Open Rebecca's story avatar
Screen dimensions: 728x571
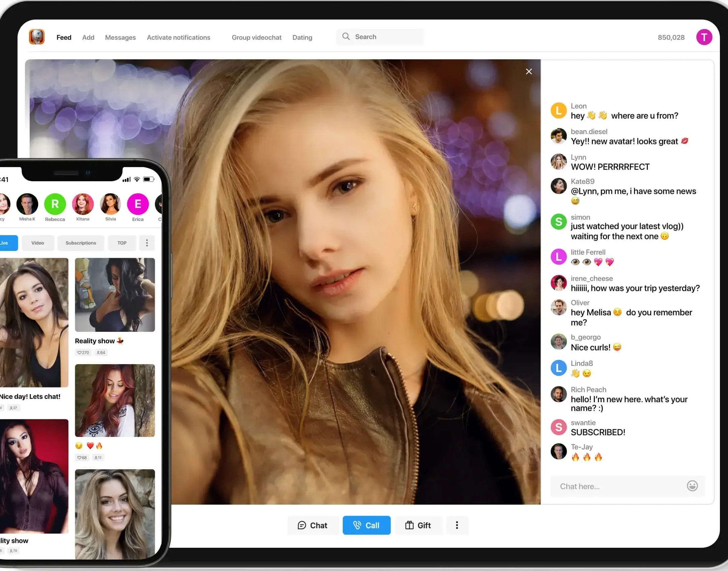point(55,204)
